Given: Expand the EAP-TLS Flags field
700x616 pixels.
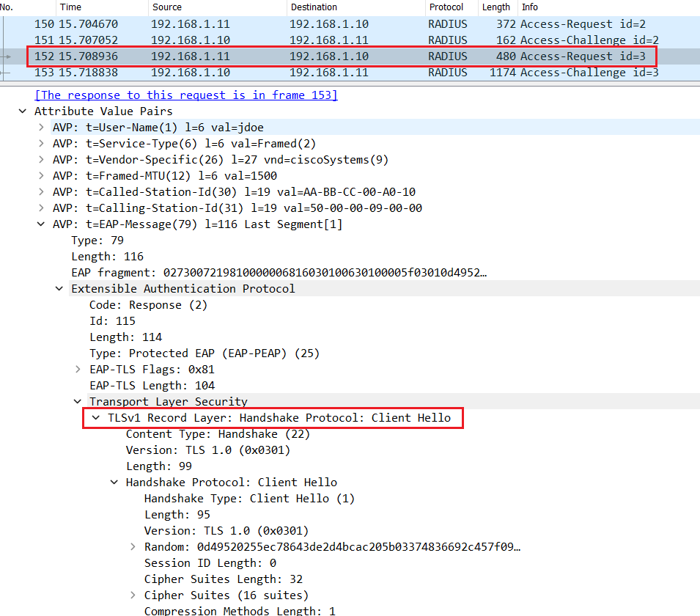Looking at the screenshot, I should click(x=78, y=369).
